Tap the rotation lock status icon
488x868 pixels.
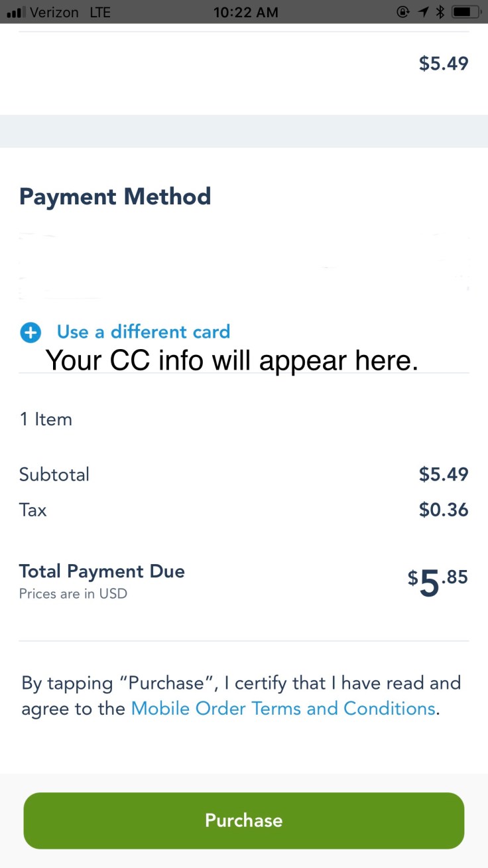pos(402,12)
